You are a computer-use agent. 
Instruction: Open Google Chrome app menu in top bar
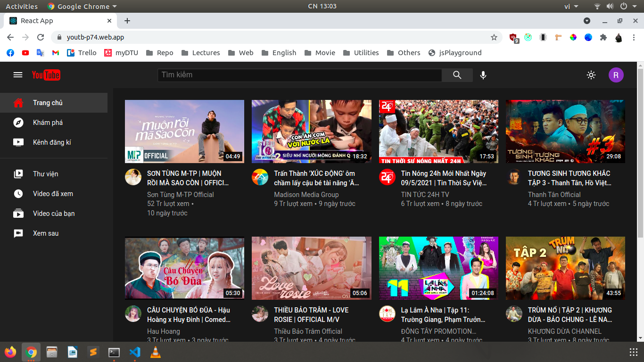pos(82,7)
